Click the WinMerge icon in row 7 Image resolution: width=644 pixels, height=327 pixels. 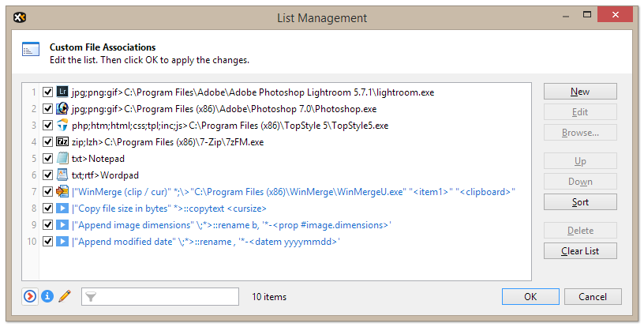click(62, 192)
